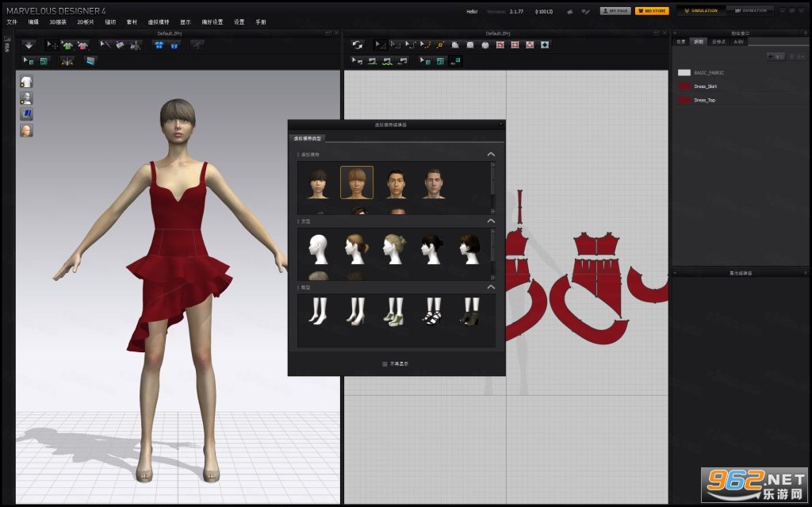Open the 文件 menu
Image resolution: width=812 pixels, height=507 pixels.
tap(11, 22)
